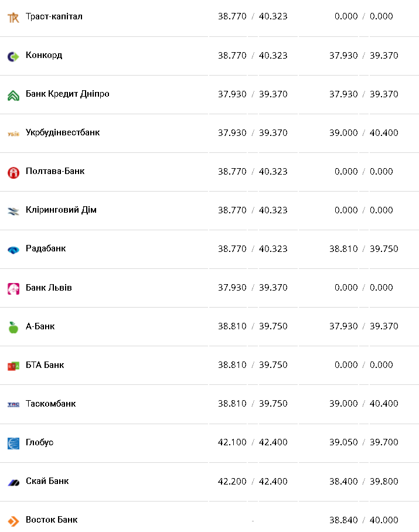The height and width of the screenshot is (532, 419).
Task: Click the orange Восток Банк logo icon
Action: pos(13,520)
